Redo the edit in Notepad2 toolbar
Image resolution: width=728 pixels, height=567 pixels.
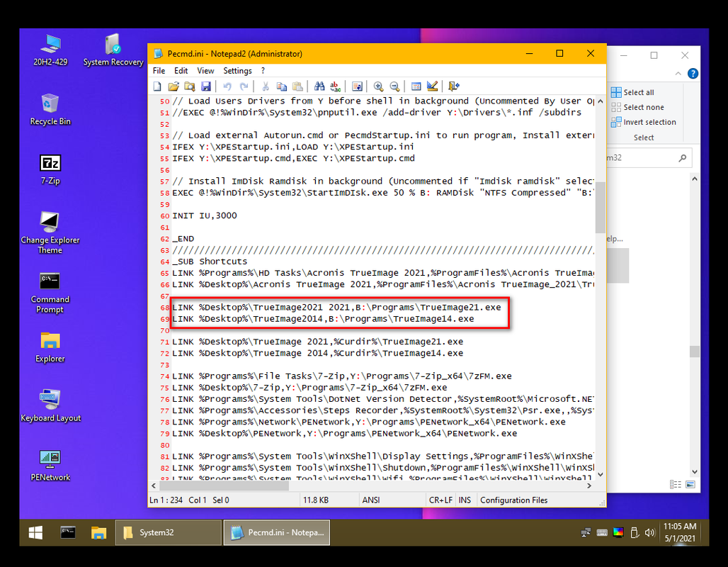coord(244,86)
